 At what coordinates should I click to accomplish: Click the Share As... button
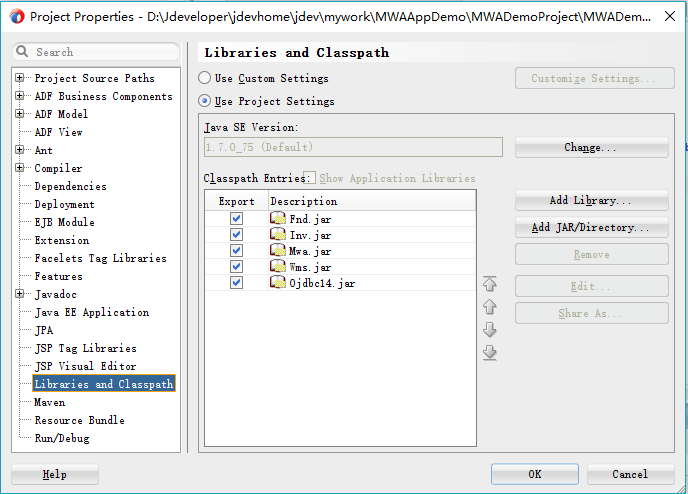pos(591,313)
